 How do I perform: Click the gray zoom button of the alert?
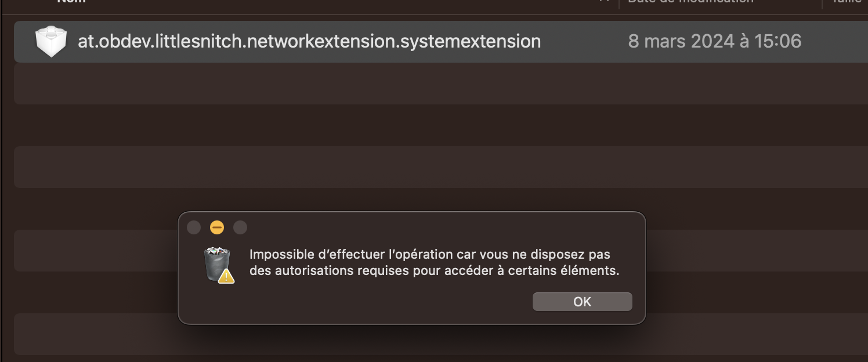tap(240, 227)
